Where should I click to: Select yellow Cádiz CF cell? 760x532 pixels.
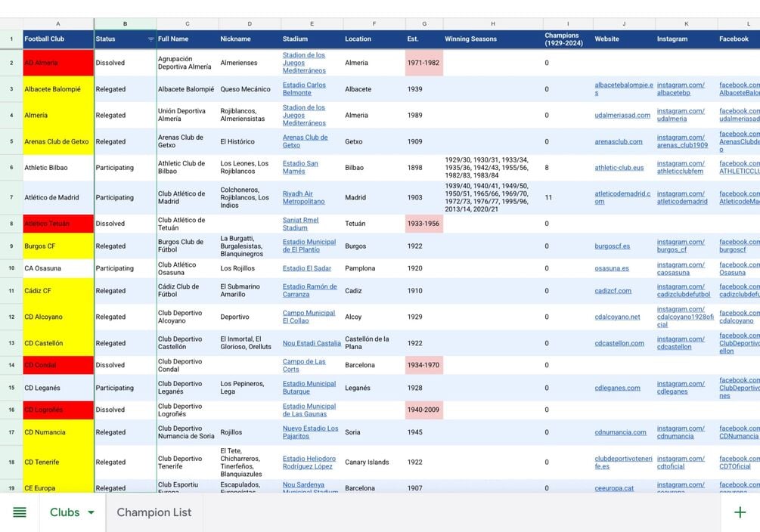pos(58,290)
